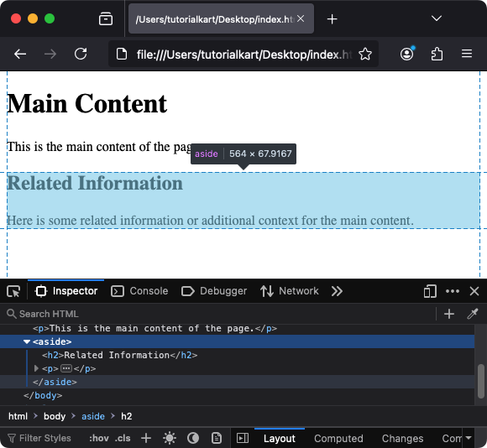The image size is (487, 448).
Task: Focus the Filter Styles field
Action: pos(45,438)
